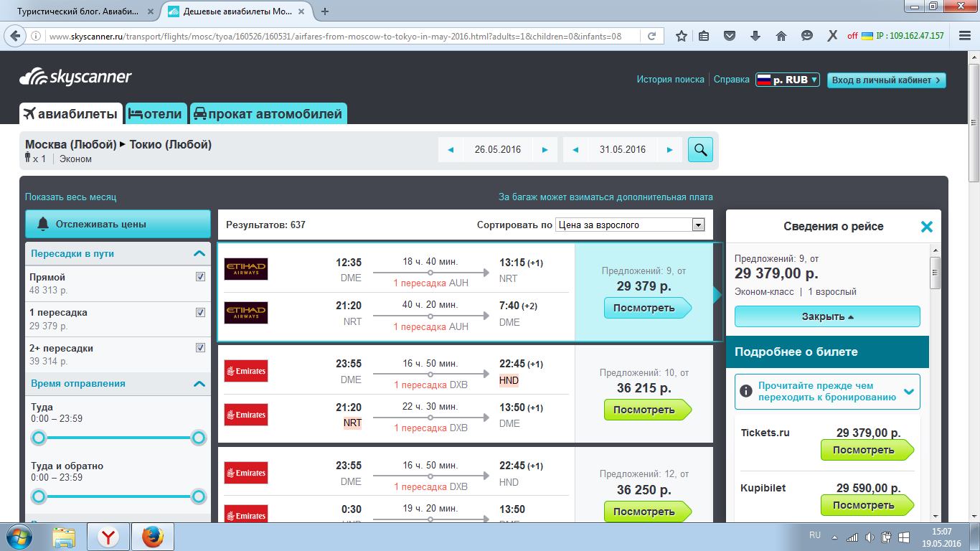This screenshot has height=551, width=980.
Task: Click the smiley face toolbar icon
Action: click(807, 36)
